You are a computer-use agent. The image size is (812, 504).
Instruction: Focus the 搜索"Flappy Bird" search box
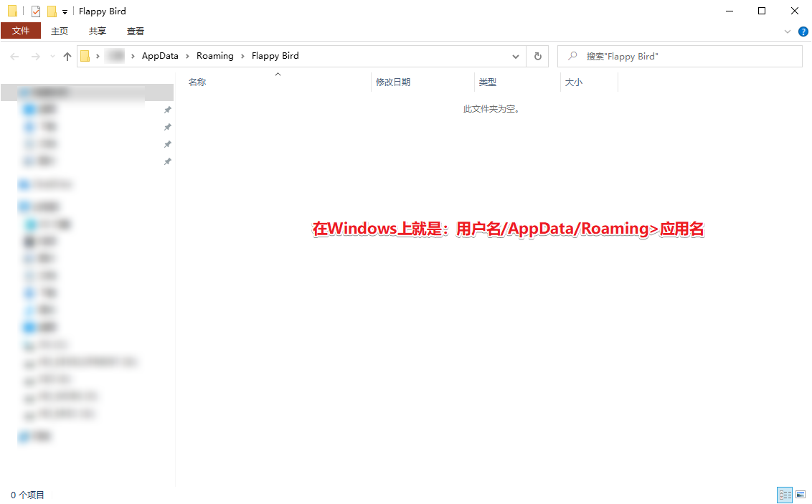[679, 57]
